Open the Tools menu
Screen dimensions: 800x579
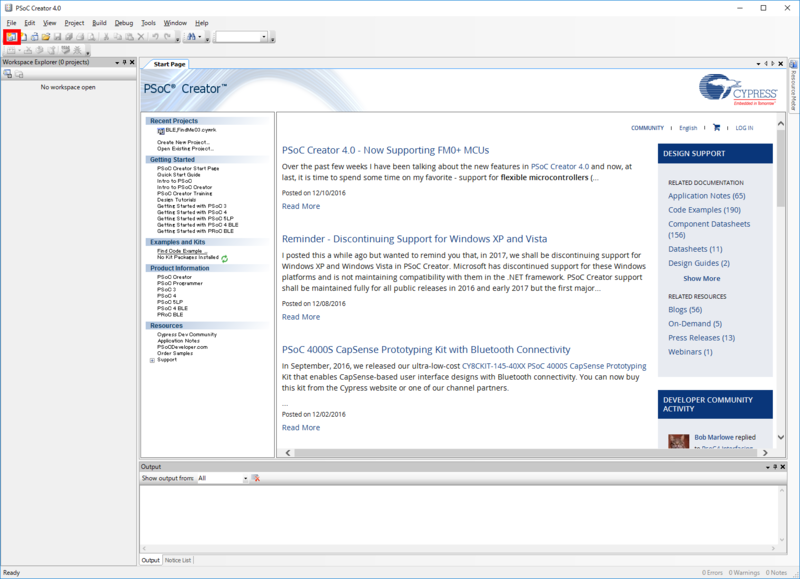coord(148,23)
